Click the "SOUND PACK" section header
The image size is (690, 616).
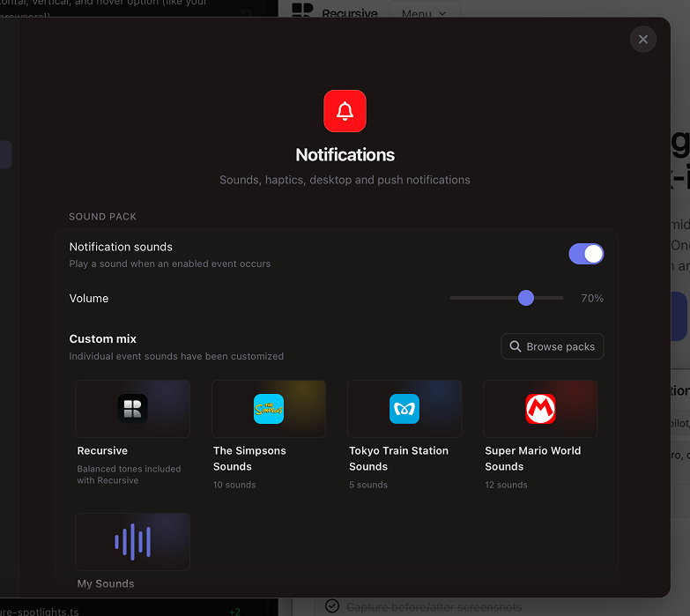click(102, 217)
